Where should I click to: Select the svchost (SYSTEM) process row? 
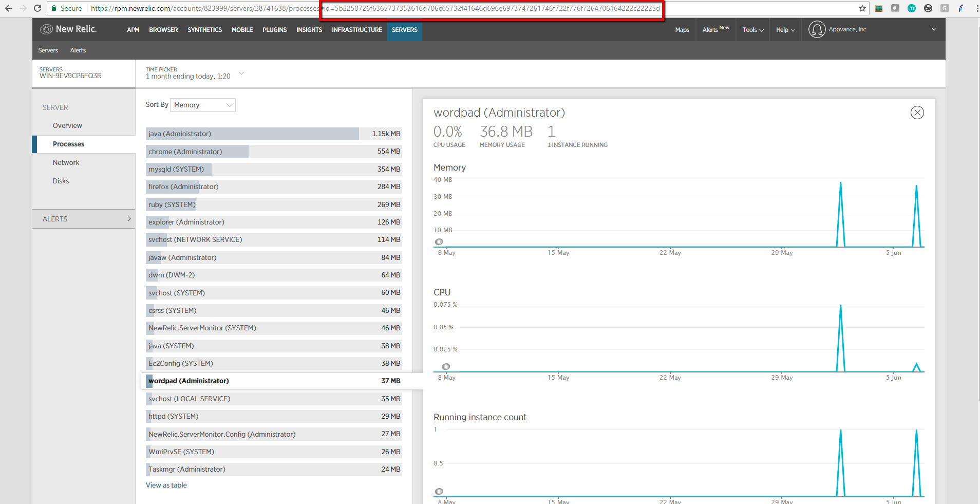(x=274, y=293)
